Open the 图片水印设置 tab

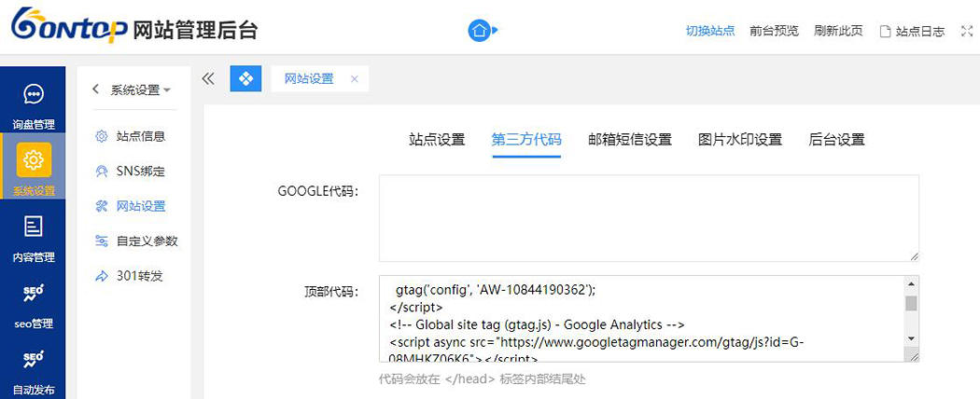(740, 140)
